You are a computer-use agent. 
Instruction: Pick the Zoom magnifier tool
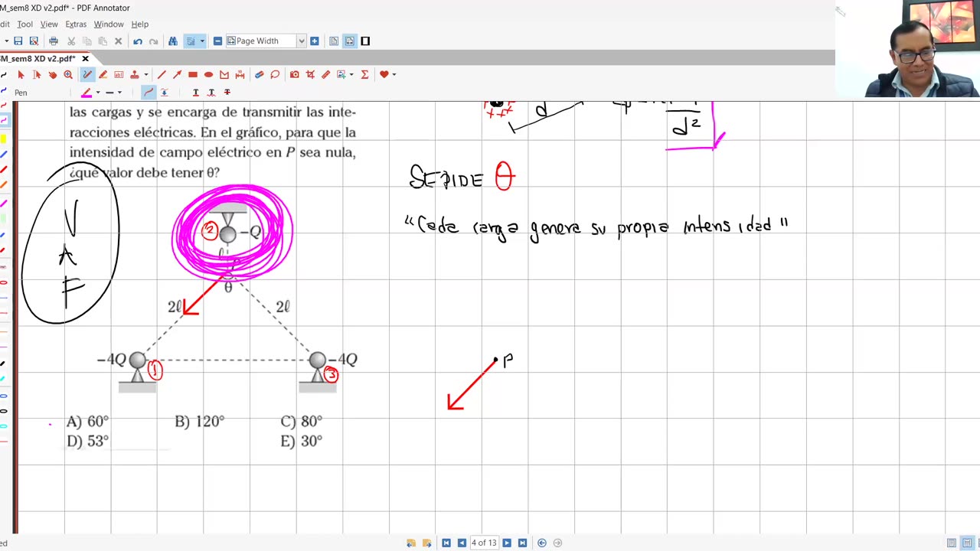click(68, 74)
